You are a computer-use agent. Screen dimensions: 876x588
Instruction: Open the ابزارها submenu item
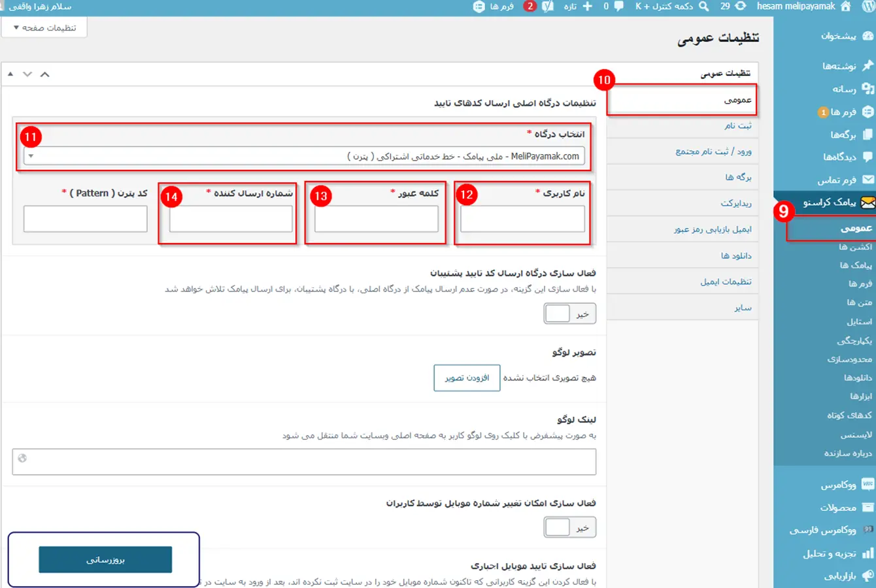pos(861,397)
